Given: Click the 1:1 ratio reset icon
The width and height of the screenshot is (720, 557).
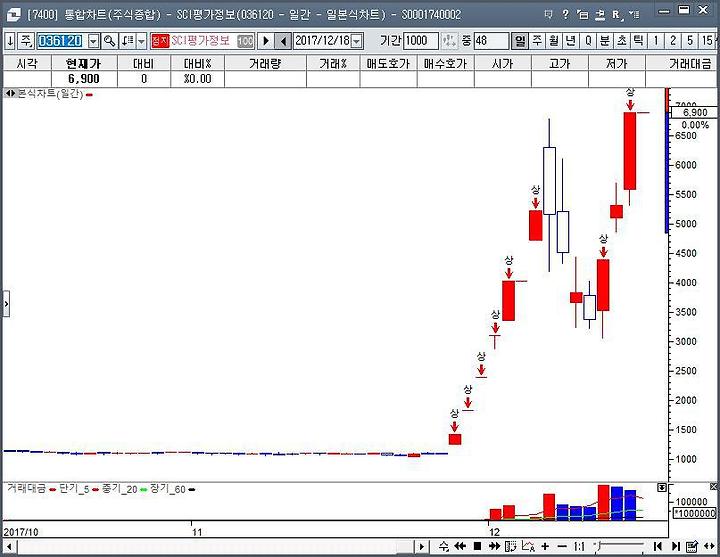Looking at the screenshot, I should 579,546.
